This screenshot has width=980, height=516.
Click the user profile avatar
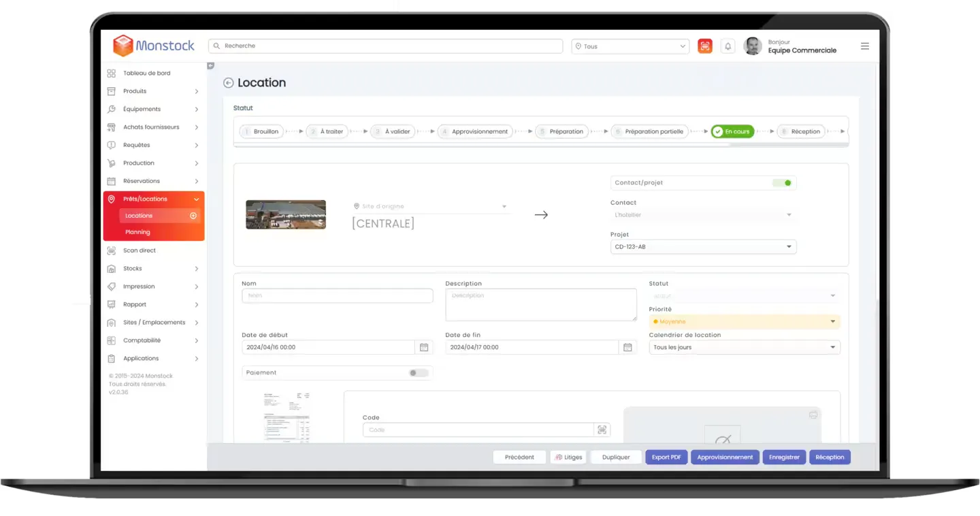point(753,46)
